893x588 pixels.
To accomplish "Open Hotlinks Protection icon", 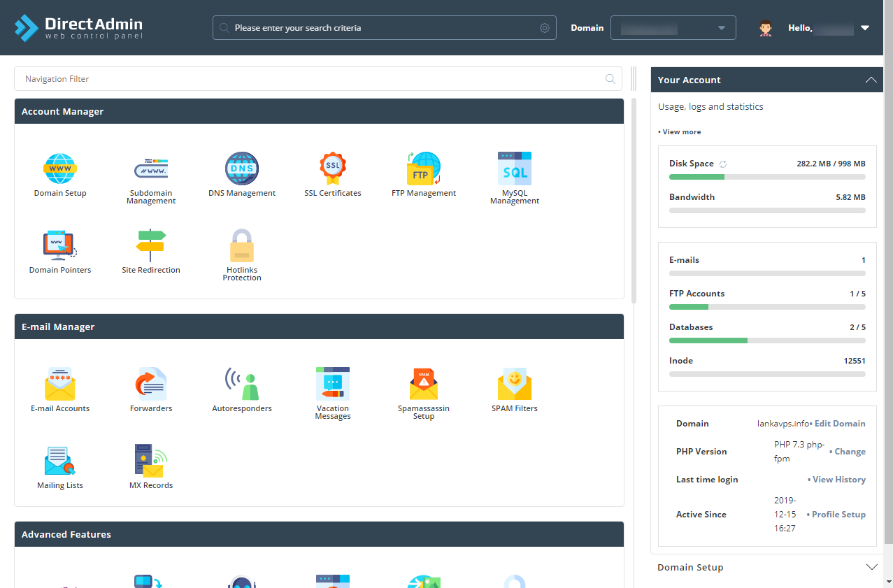I will (x=242, y=245).
